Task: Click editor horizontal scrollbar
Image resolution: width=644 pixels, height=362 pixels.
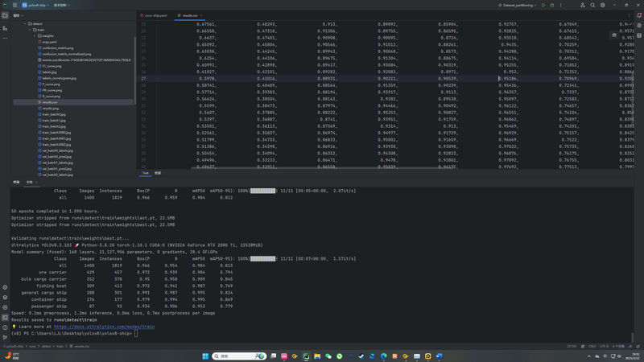Action: [315, 168]
